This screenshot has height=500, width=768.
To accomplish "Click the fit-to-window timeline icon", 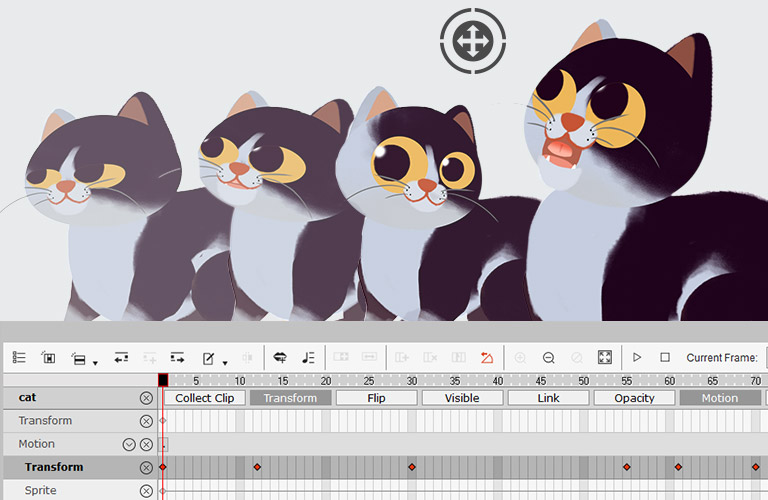I will 604,357.
